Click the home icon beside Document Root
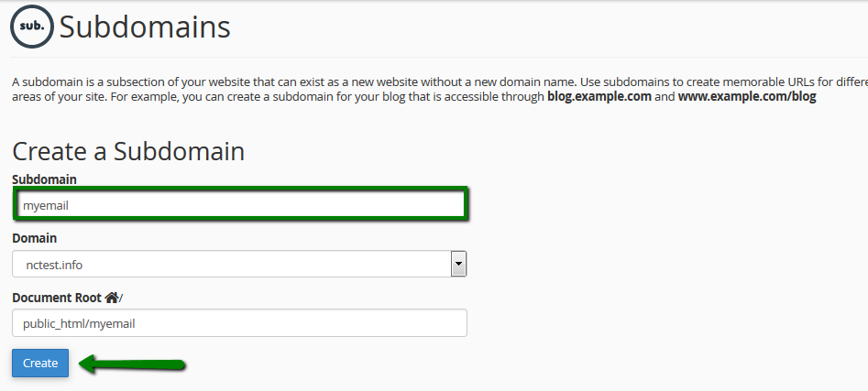The image size is (868, 391). pos(111,299)
